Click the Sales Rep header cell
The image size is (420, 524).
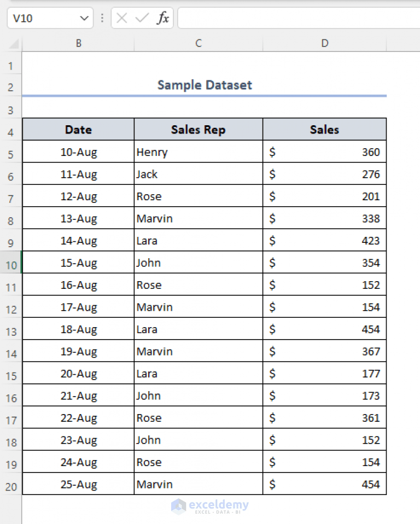(198, 130)
